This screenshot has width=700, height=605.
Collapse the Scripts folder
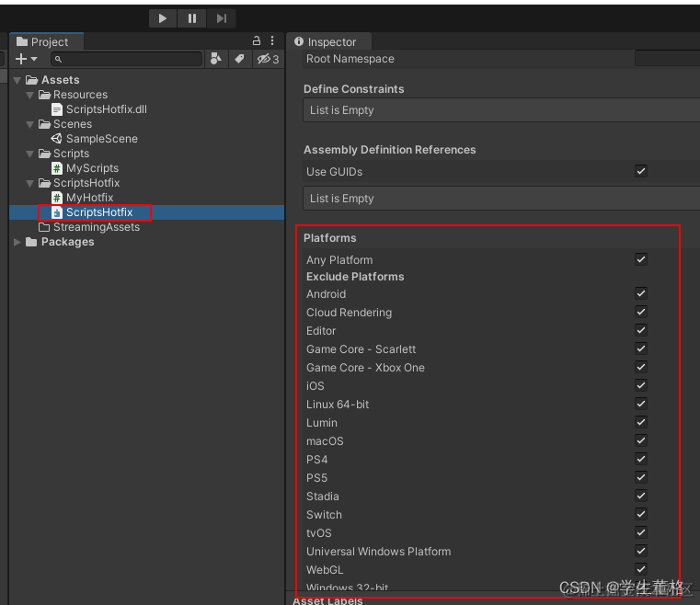point(30,154)
